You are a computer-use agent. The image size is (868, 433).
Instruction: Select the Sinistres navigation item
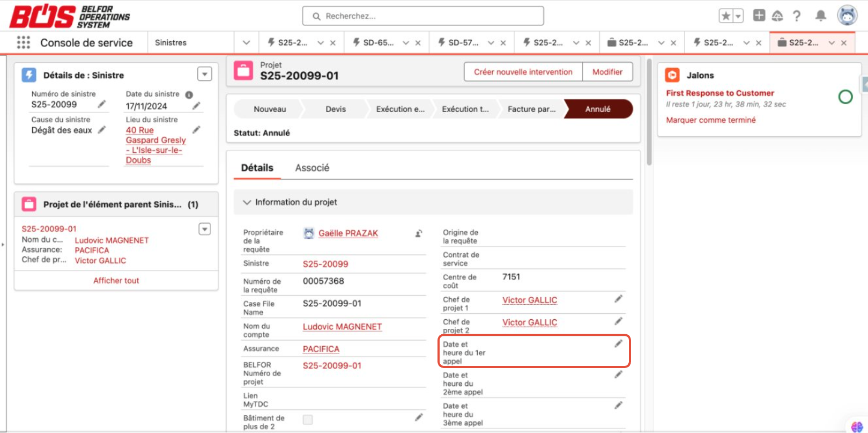click(170, 42)
